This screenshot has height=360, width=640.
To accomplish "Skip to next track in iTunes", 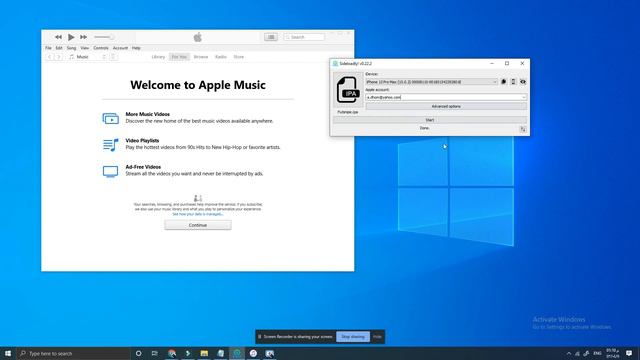I will (x=83, y=37).
